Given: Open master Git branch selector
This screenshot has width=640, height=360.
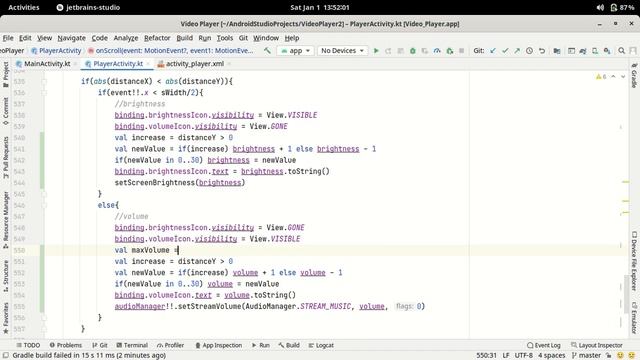Looking at the screenshot, I should coord(587,356).
